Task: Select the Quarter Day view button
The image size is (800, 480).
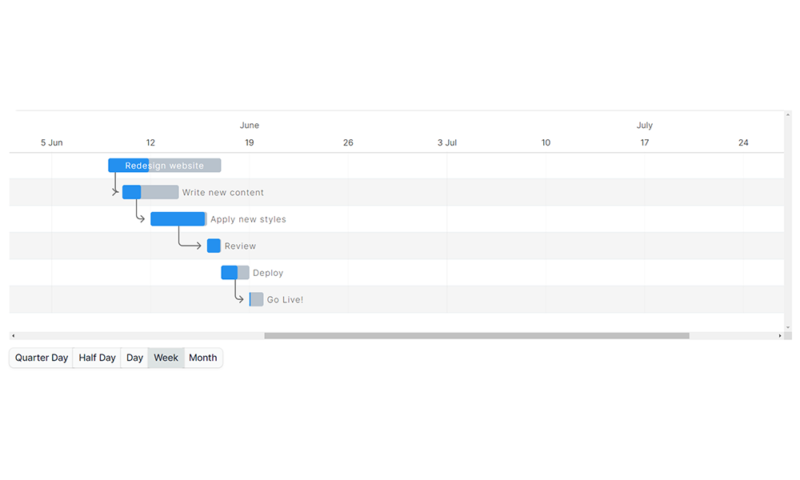Action: 41,358
